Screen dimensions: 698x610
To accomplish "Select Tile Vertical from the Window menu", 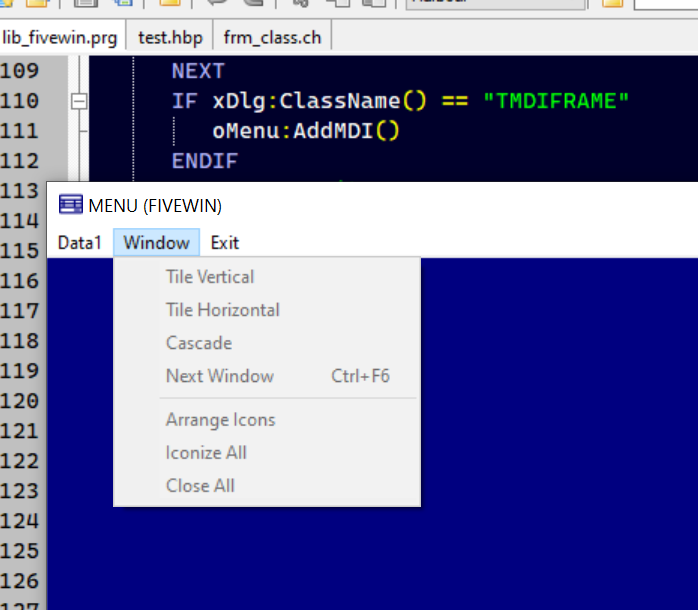I will click(x=267, y=277).
